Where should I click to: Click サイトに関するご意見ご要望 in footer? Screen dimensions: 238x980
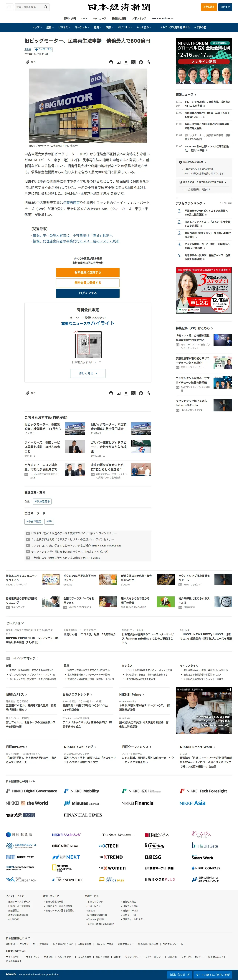(x=213, y=975)
